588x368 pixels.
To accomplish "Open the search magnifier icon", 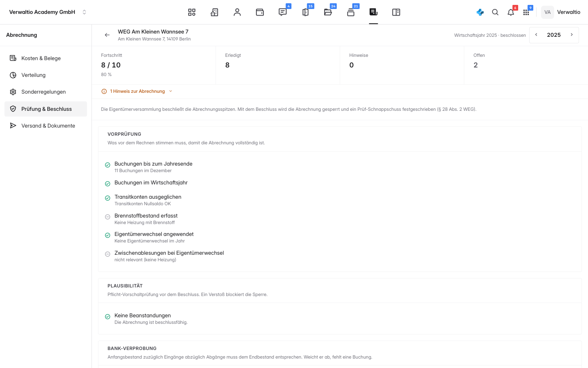I will (x=495, y=12).
